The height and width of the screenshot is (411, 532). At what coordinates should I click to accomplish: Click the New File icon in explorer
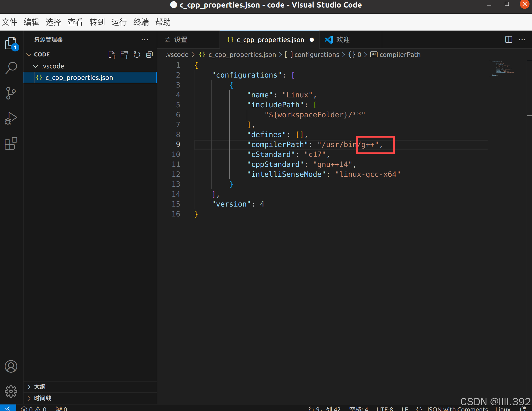(x=112, y=55)
